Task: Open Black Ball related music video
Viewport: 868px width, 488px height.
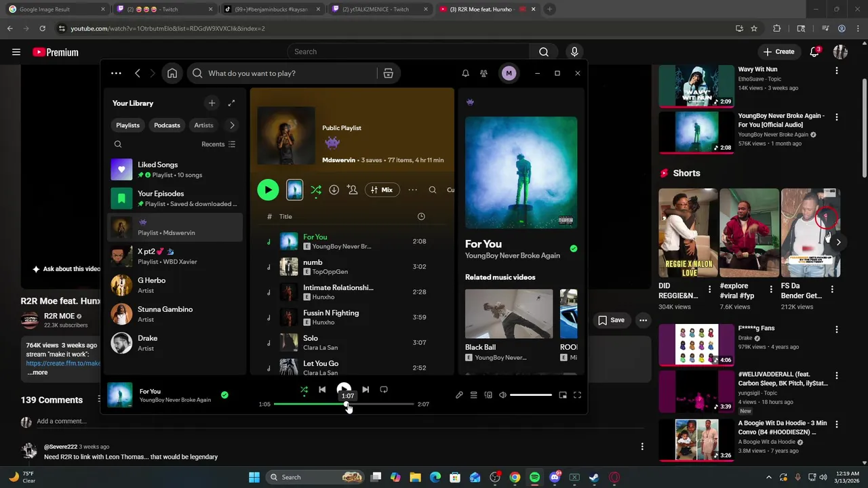Action: point(509,313)
